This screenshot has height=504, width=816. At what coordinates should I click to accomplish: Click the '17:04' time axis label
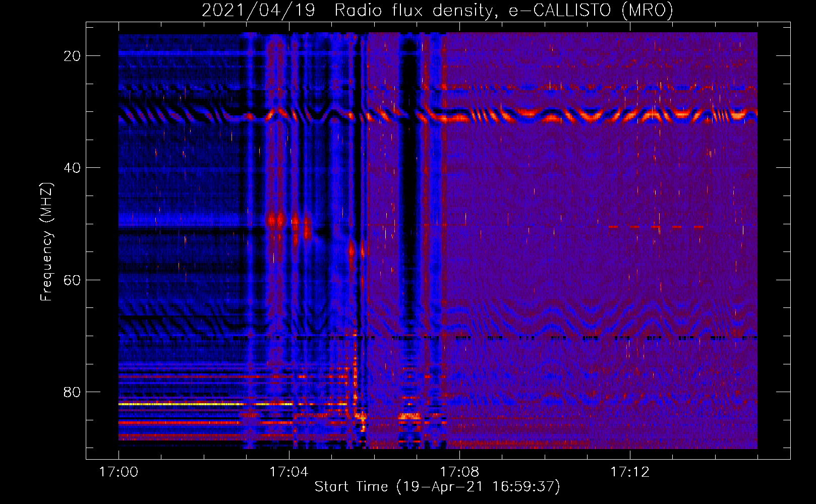click(x=289, y=472)
